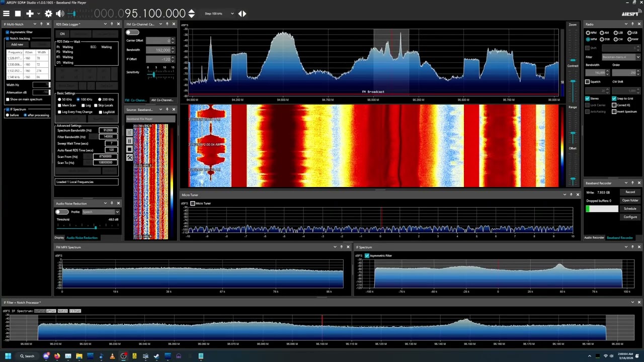This screenshot has height=362, width=644.
Task: Pin the FM MPX Spectrum panel
Action: (x=341, y=247)
